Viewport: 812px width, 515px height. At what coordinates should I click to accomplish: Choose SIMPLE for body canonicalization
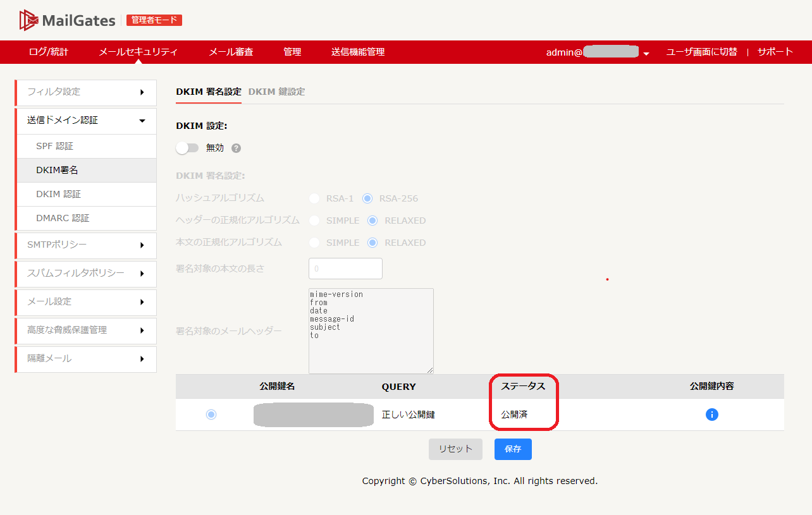[314, 243]
